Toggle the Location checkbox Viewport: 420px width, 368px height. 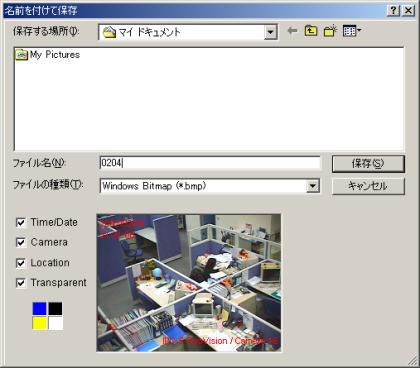pos(21,263)
